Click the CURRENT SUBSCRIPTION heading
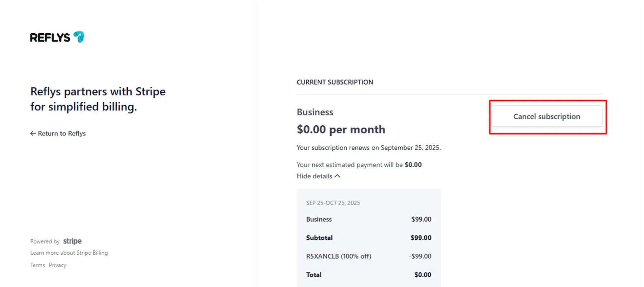 tap(335, 82)
